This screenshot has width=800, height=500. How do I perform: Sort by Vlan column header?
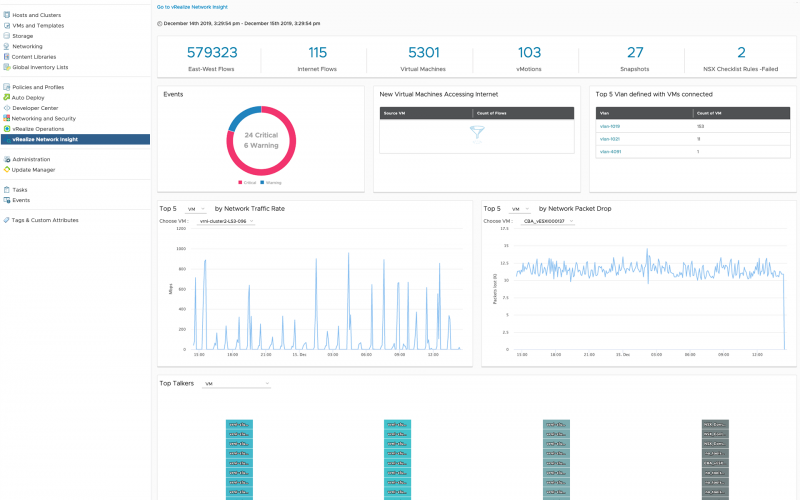[x=644, y=113]
